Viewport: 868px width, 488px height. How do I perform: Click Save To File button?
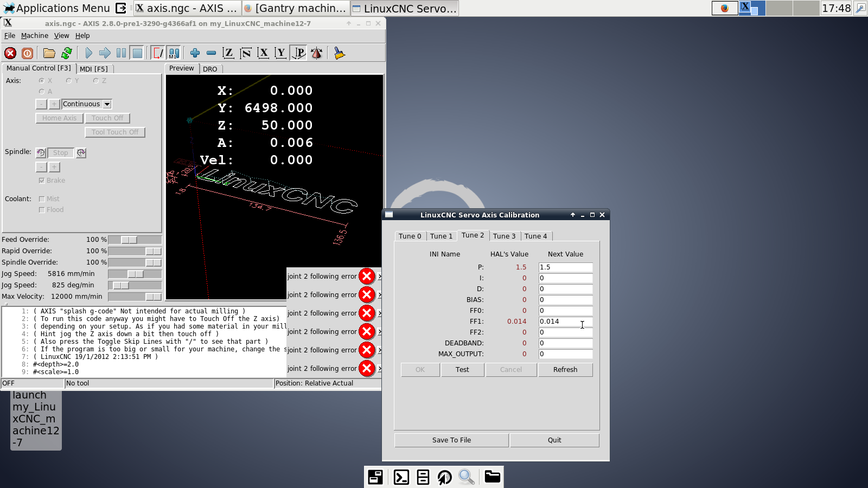pos(451,440)
